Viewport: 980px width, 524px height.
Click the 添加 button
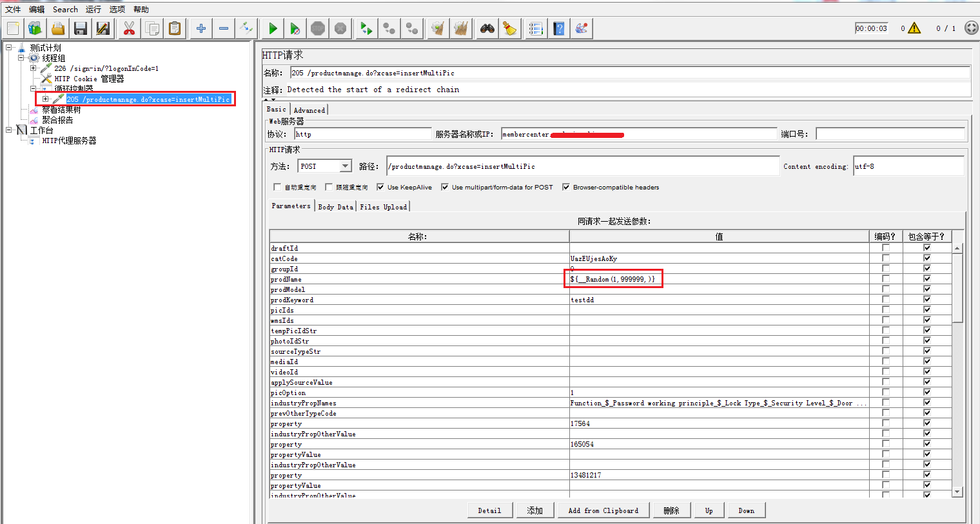point(535,510)
